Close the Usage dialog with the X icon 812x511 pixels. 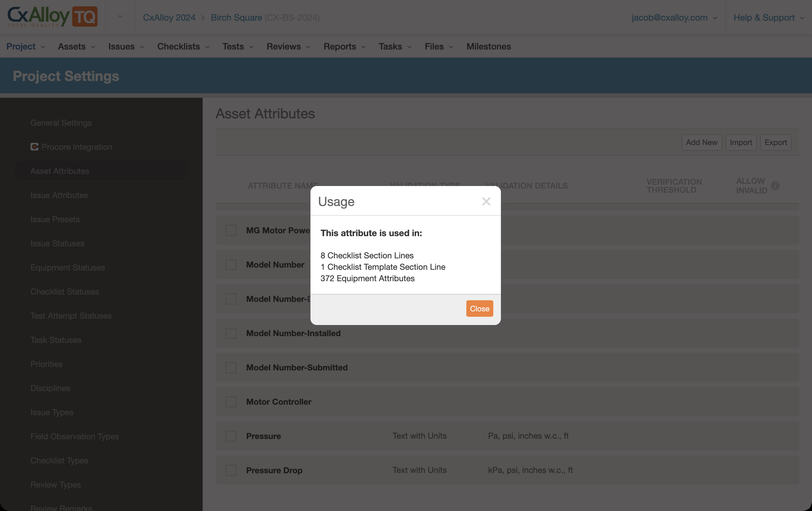pos(486,201)
